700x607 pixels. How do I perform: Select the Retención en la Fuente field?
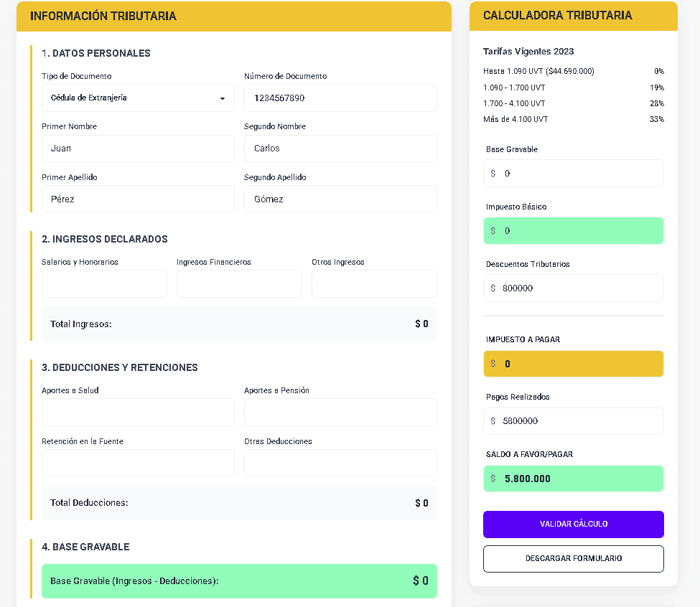138,463
